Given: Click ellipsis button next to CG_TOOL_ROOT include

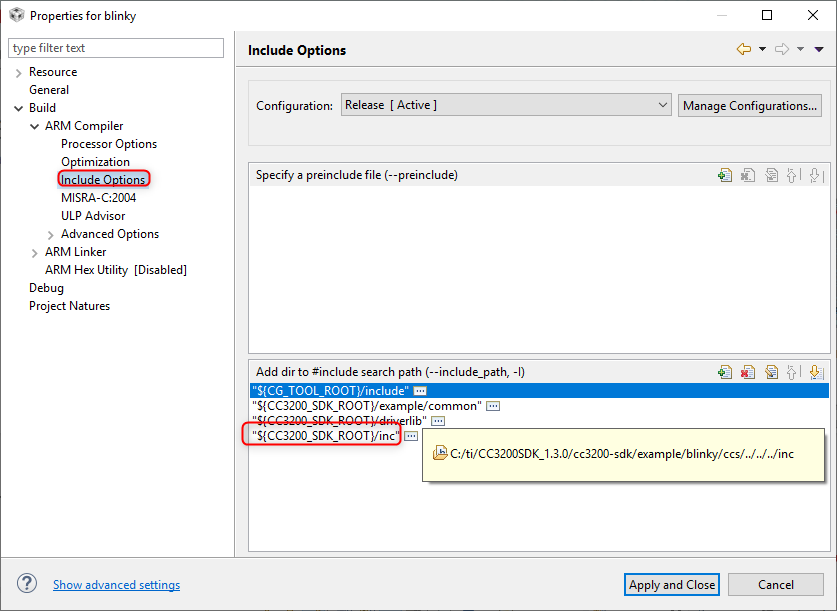Looking at the screenshot, I should [421, 390].
